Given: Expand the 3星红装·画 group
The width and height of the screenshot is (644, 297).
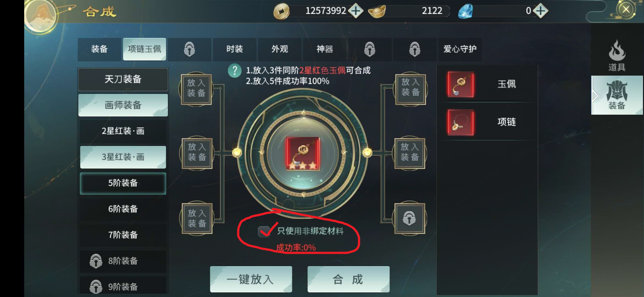Looking at the screenshot, I should (123, 157).
